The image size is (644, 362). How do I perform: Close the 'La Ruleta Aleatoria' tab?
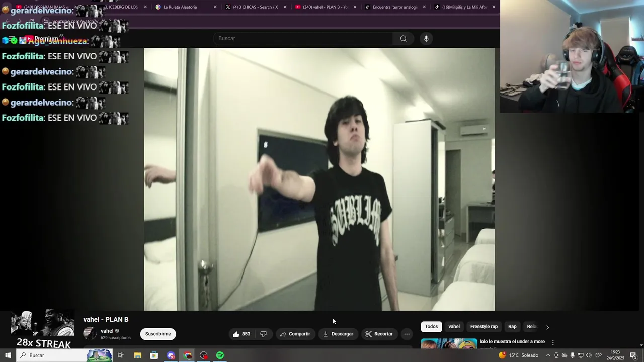(x=215, y=7)
